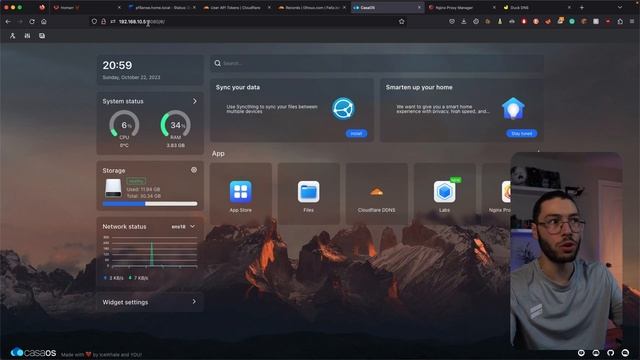Click the storage disk drive icon
This screenshot has width=640, height=360.
click(x=113, y=189)
